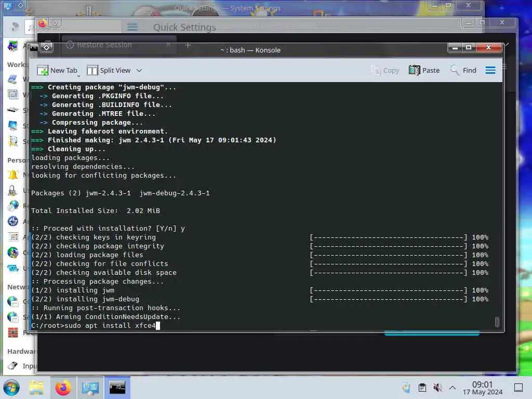Viewport: 532px width, 399px height.
Task: Click the Split View toolbar button
Action: pyautogui.click(x=109, y=70)
